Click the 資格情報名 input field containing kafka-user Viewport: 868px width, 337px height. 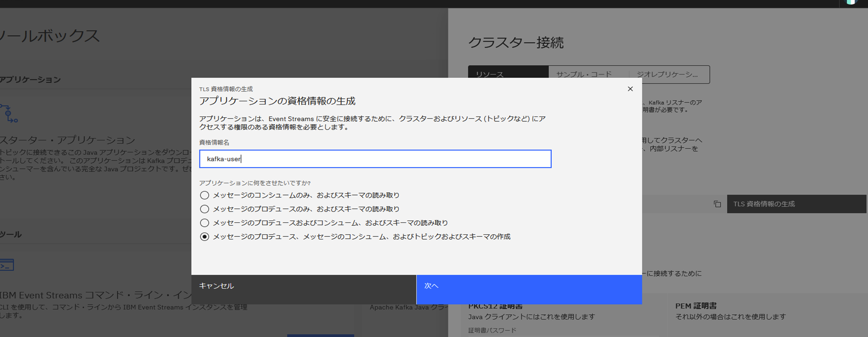point(375,159)
